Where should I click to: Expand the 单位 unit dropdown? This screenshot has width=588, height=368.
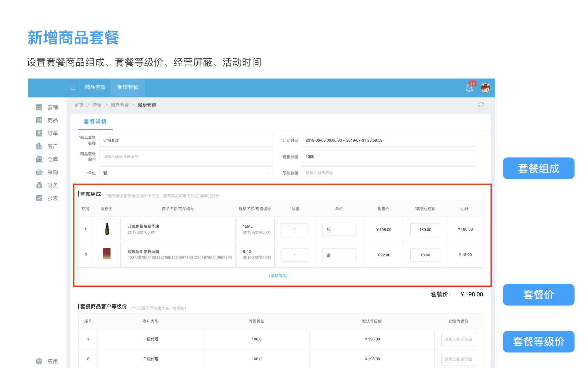pos(186,173)
